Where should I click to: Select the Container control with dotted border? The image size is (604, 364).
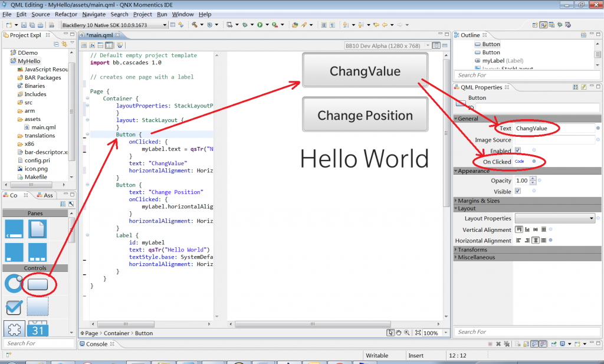pos(38,307)
